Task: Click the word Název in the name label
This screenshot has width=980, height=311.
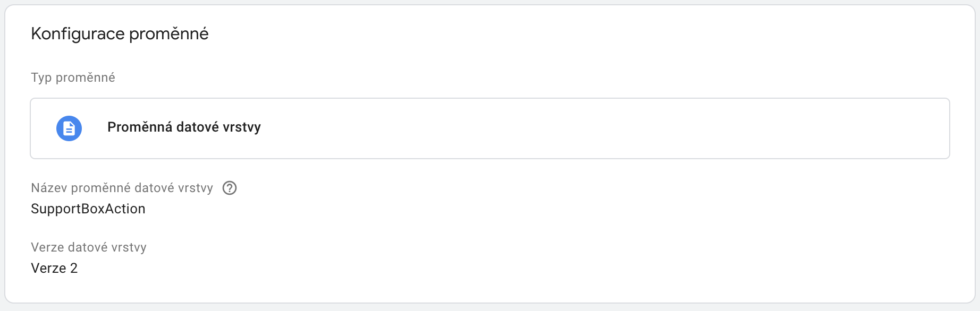Action: [x=49, y=188]
